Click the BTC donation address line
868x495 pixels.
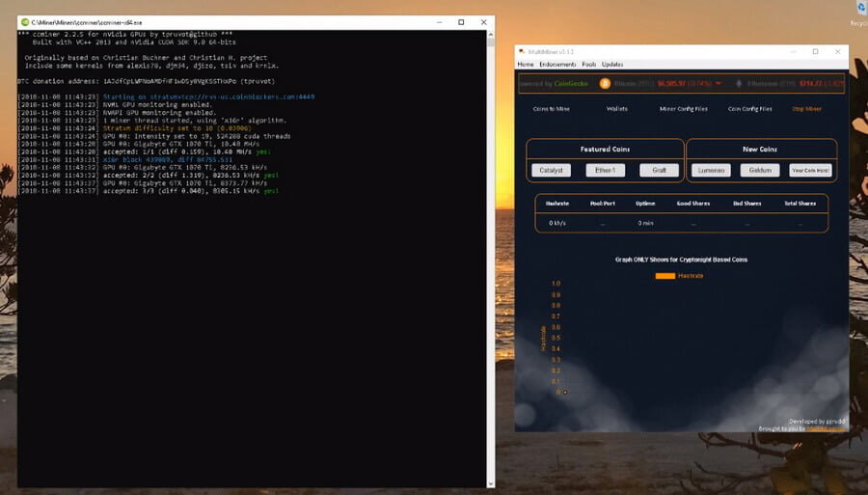[x=147, y=81]
